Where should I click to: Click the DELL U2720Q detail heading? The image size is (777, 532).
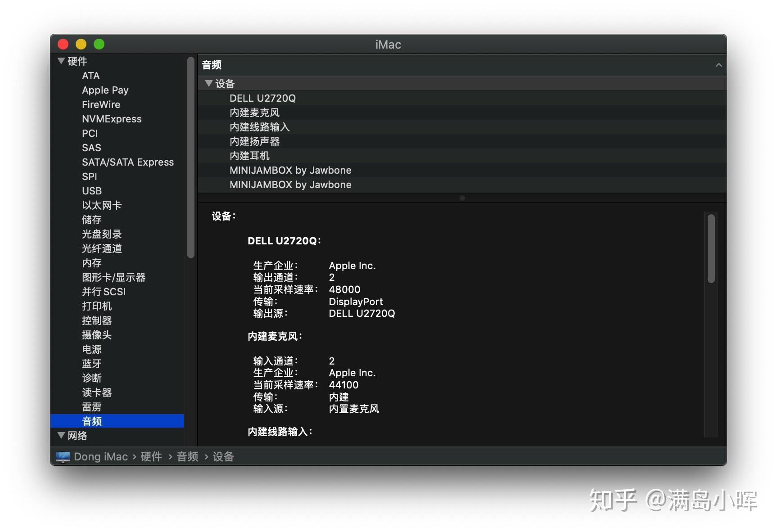click(x=285, y=241)
